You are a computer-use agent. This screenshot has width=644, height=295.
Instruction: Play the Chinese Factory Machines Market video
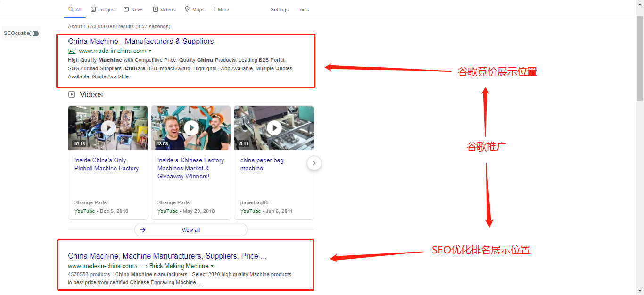(x=191, y=128)
